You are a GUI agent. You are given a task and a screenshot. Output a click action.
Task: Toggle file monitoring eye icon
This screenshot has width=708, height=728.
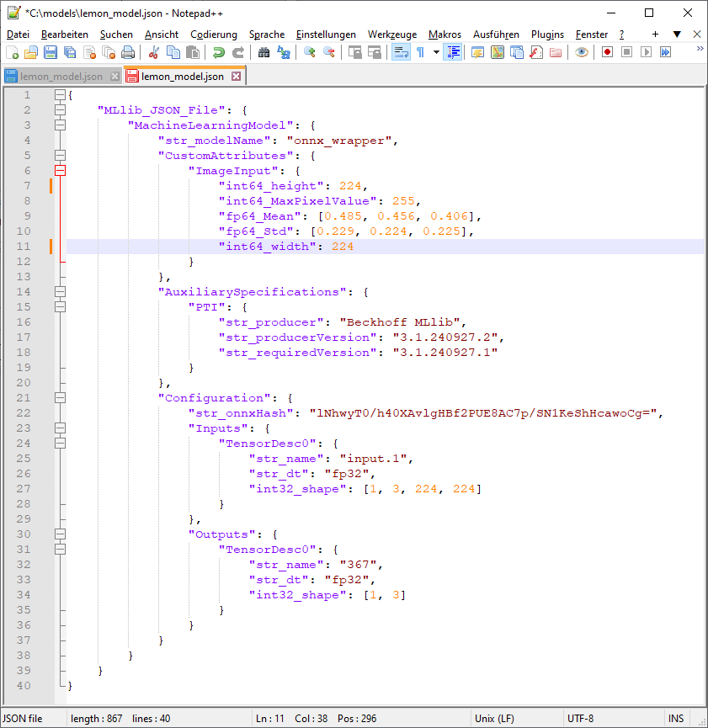[x=581, y=52]
